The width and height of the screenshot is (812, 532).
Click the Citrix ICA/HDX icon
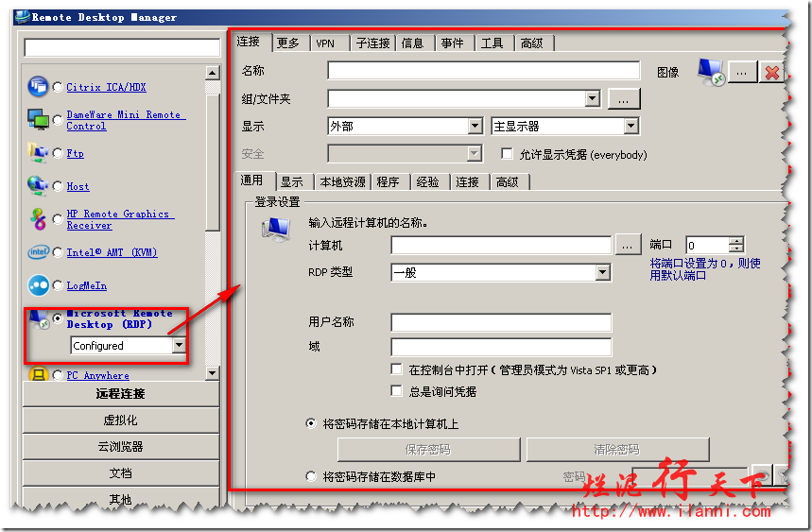tap(38, 86)
